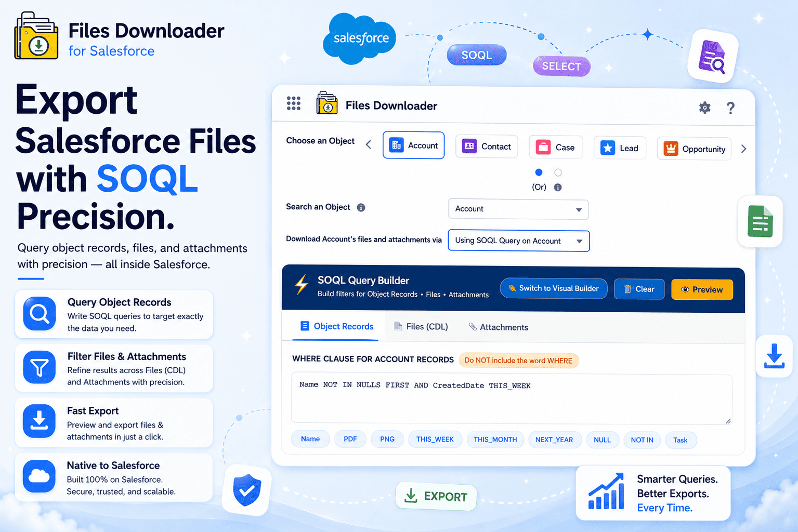Screen dimensions: 798x532
Task: Insert the NULL chip
Action: 603,440
